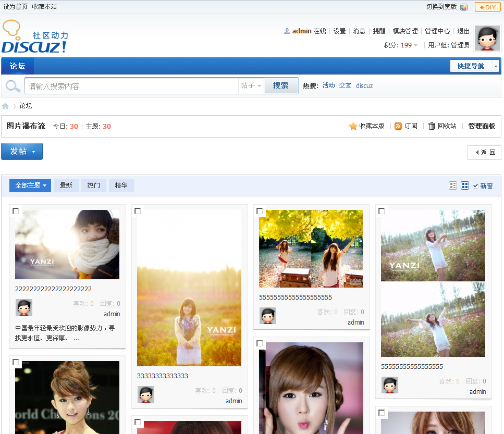The width and height of the screenshot is (504, 434).
Task: Open 模块管理 in the user menu
Action: click(405, 31)
